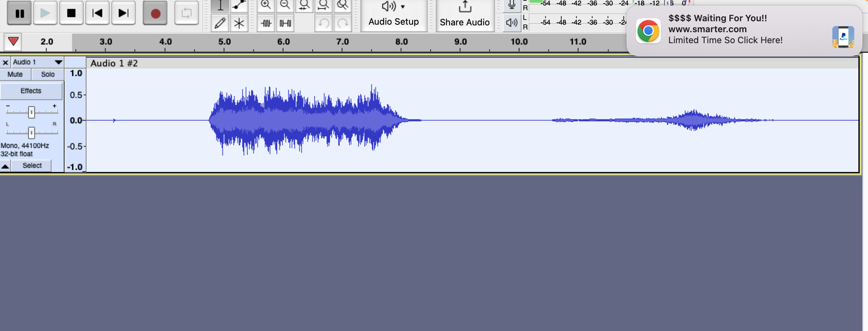Trim audio outside selection
Screen dimensions: 868x331
pos(266,23)
